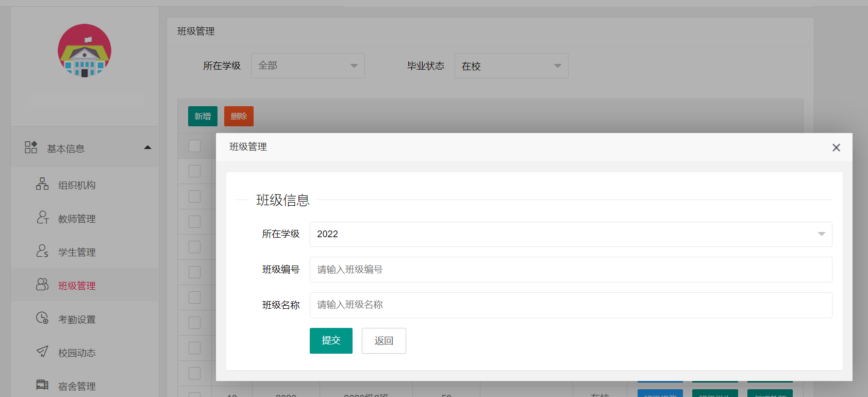Expand the 所在学级 dropdown showing 2022
The image size is (868, 397).
pyautogui.click(x=571, y=234)
